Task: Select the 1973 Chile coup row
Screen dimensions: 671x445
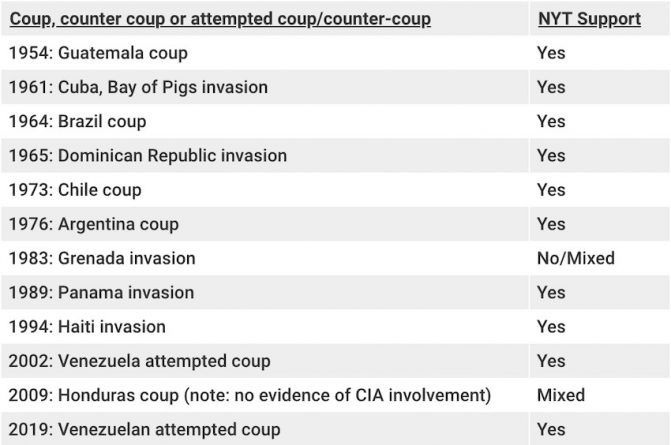Action: tap(74, 190)
